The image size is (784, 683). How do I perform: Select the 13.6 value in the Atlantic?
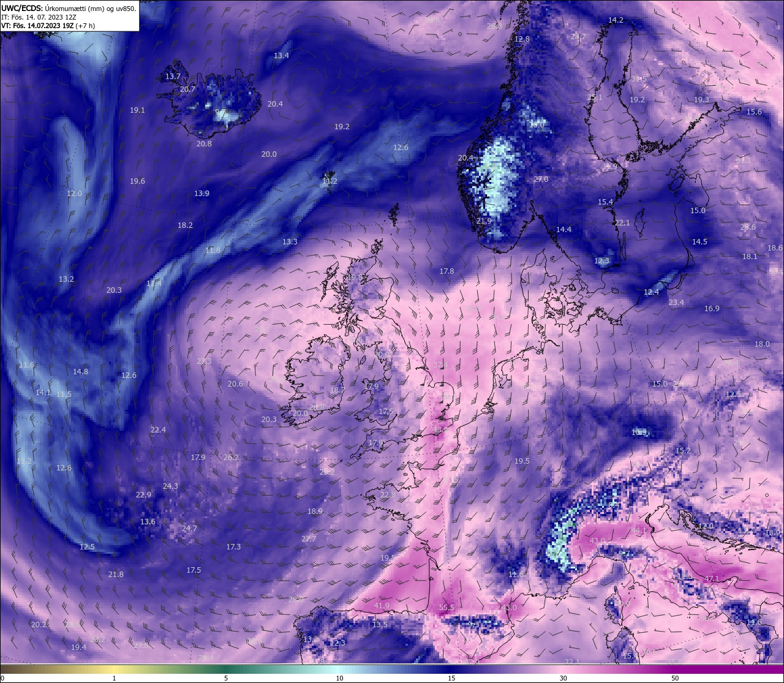click(x=148, y=522)
